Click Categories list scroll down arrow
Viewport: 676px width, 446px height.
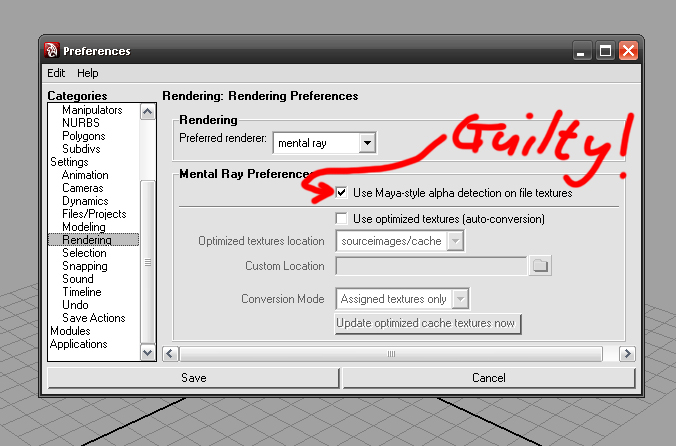tap(147, 352)
